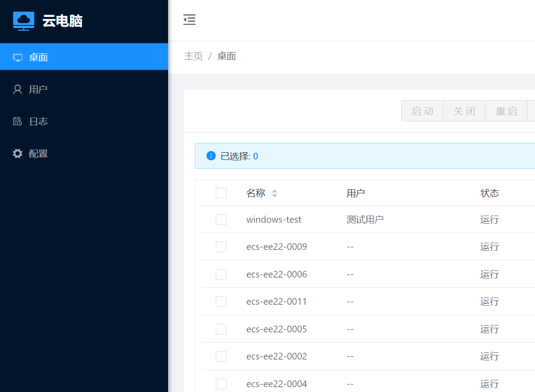Check the select-all checkbox in the table header
Screen dimensions: 535x392
tap(221, 193)
